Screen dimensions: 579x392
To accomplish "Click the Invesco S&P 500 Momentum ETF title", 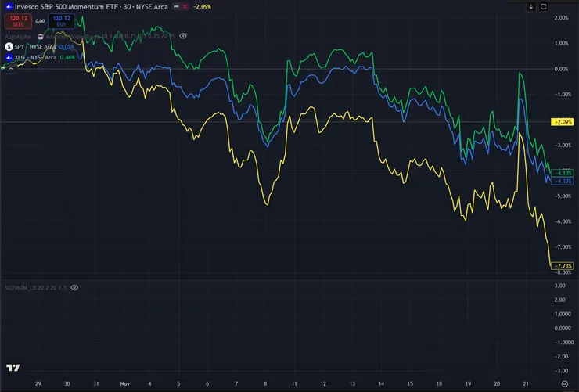I will [x=92, y=6].
